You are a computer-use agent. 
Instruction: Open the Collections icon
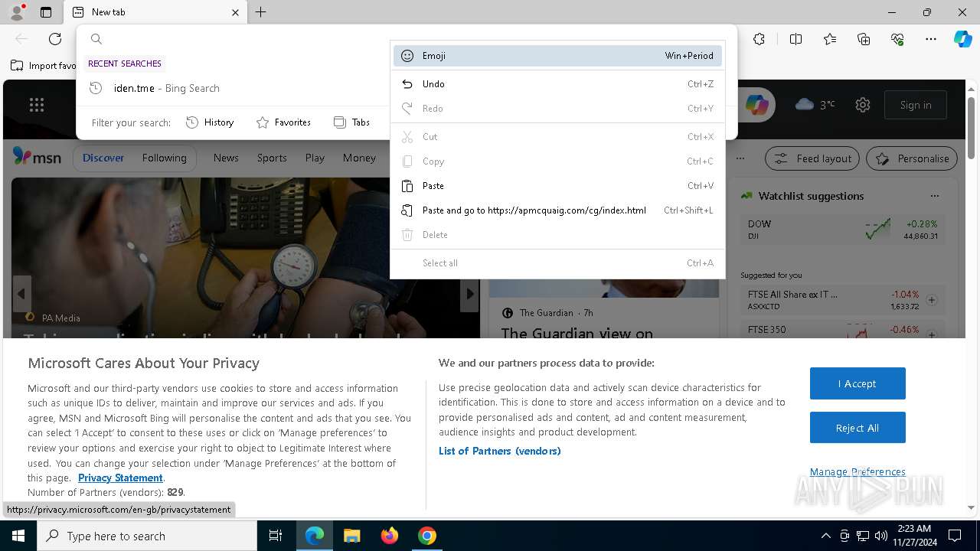tap(864, 39)
